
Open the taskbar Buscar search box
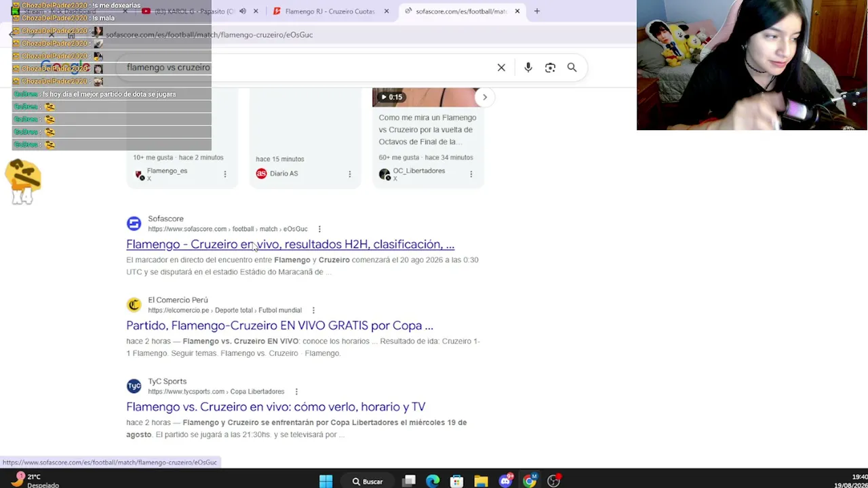(x=368, y=481)
